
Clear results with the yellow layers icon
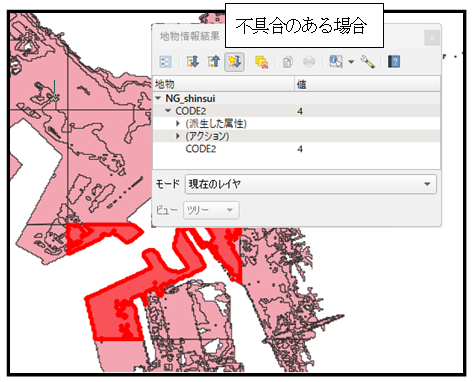coord(262,62)
